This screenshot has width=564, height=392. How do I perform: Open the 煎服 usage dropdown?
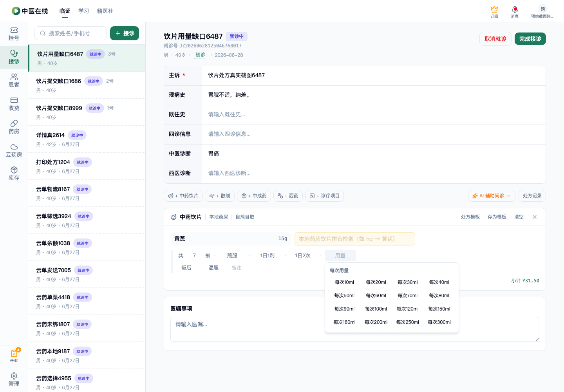pyautogui.click(x=232, y=256)
